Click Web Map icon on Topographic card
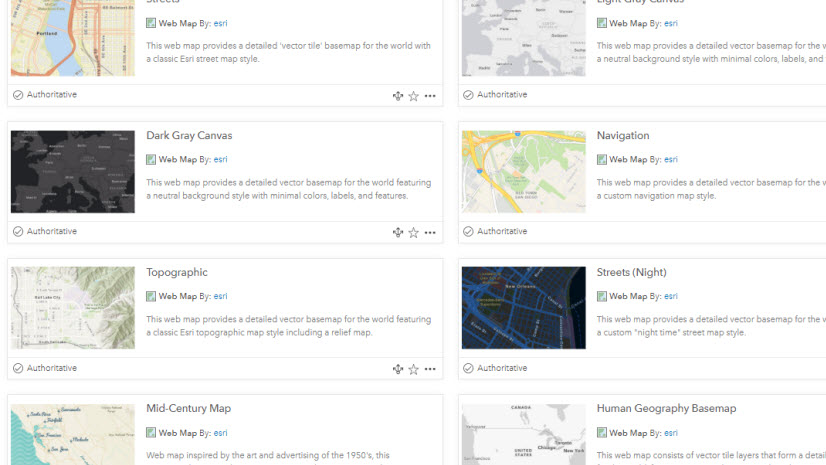826x465 pixels. click(x=151, y=296)
